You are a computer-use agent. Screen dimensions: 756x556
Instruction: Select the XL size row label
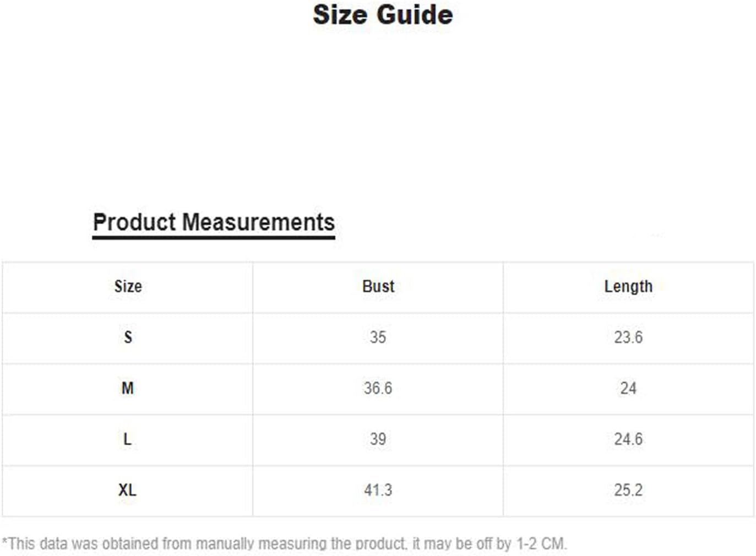point(128,490)
